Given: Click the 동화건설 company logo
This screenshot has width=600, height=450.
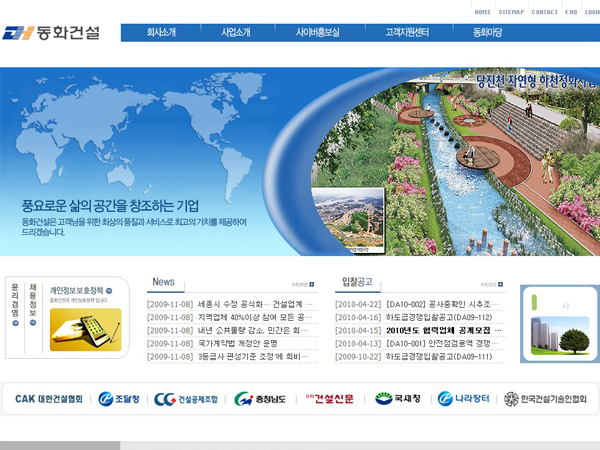Looking at the screenshot, I should click(x=52, y=32).
